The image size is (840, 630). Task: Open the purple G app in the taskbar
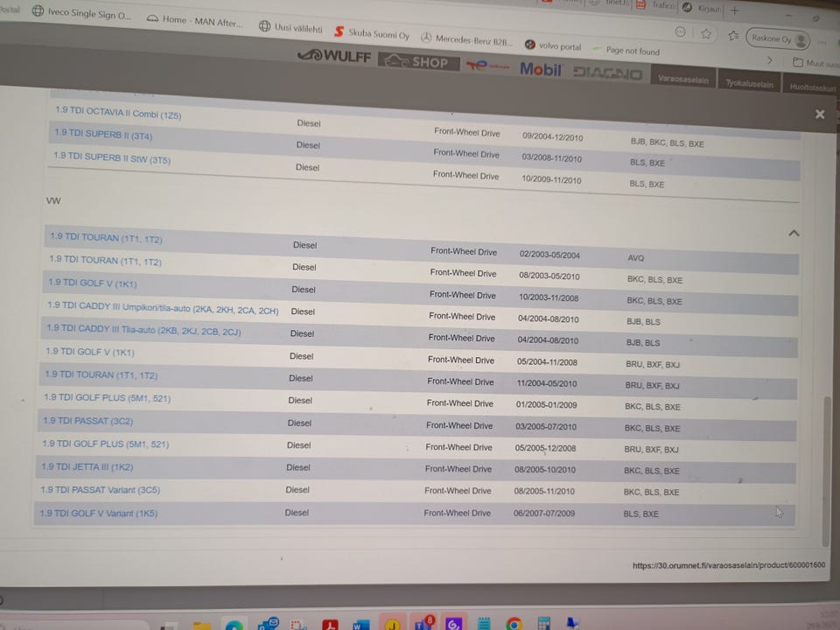point(453,624)
